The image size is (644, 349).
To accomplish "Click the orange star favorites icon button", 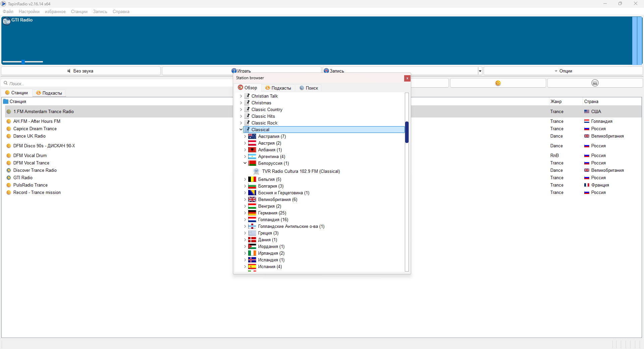I will pos(498,83).
